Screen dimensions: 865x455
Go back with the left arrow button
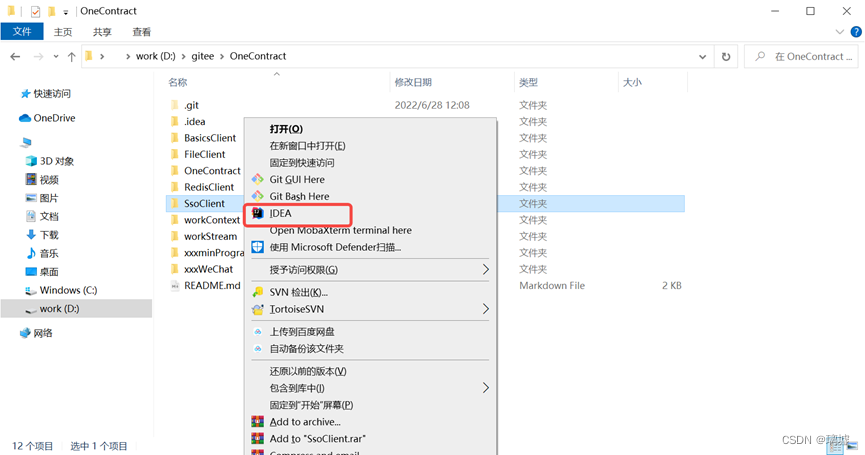pyautogui.click(x=15, y=56)
